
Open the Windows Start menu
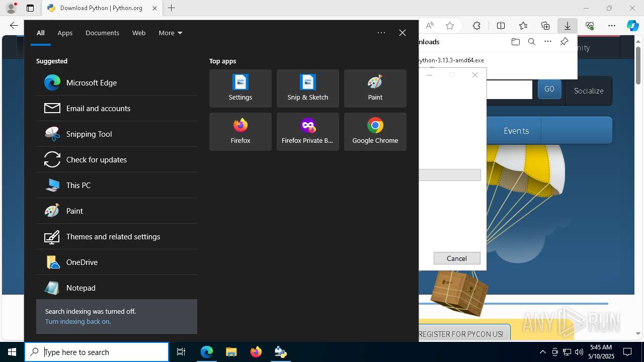[12, 352]
